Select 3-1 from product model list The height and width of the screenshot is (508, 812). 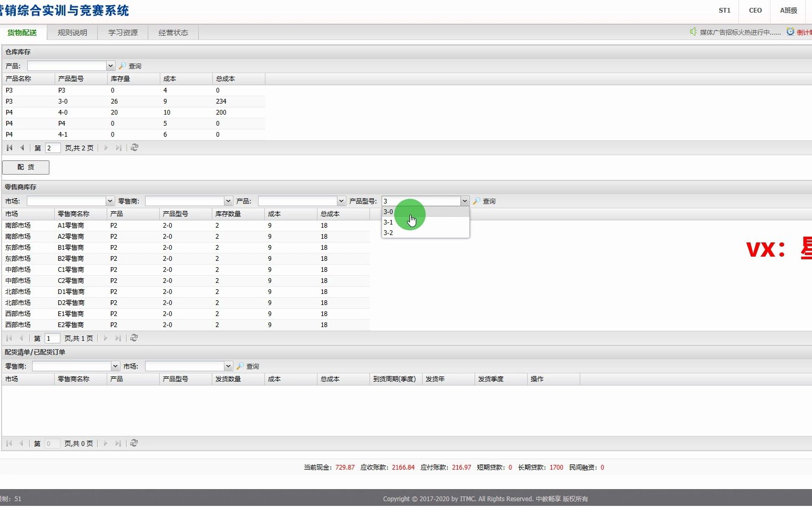[425, 222]
